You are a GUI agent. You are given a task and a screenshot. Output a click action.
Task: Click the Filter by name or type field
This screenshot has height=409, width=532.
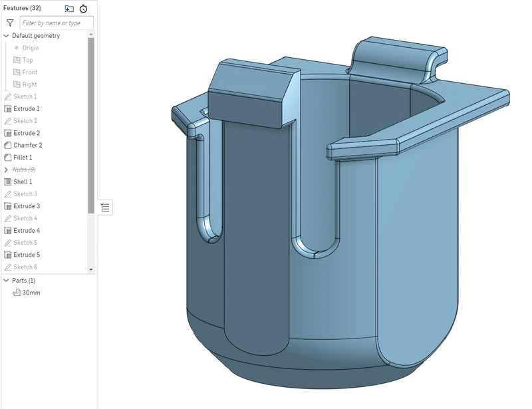(x=57, y=23)
